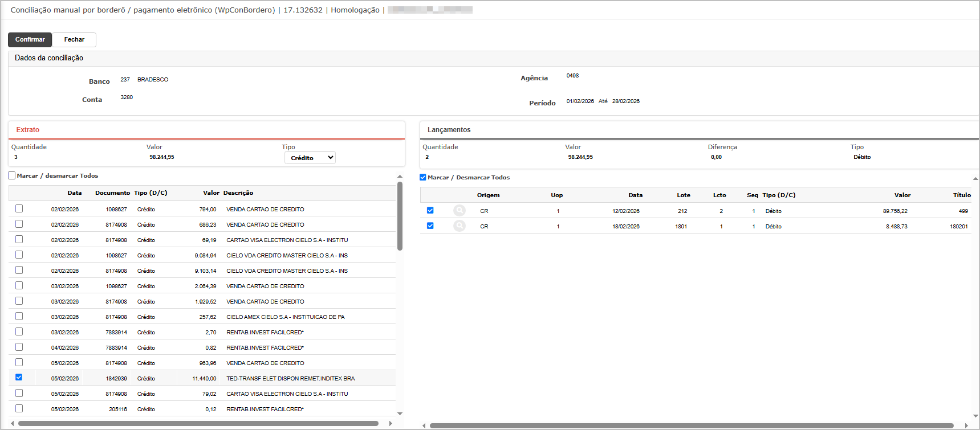Click the Lançamentos horizontal scroll-right arrow

[x=966, y=425]
